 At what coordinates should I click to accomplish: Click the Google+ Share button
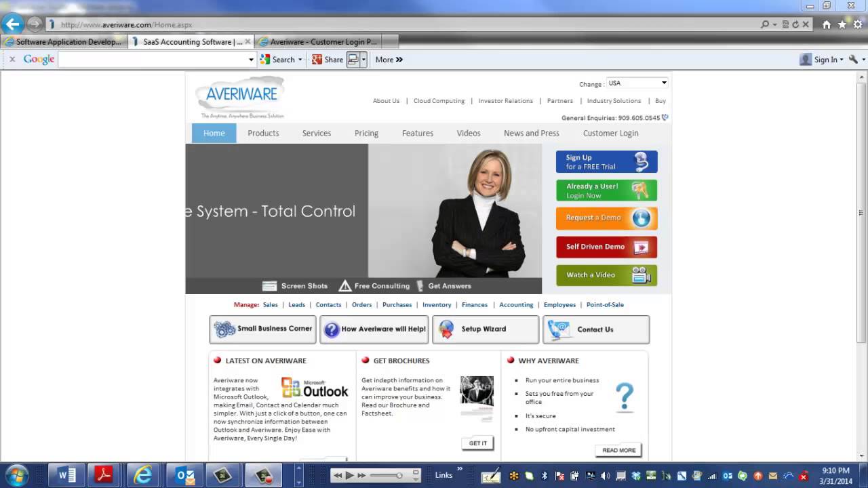[328, 60]
